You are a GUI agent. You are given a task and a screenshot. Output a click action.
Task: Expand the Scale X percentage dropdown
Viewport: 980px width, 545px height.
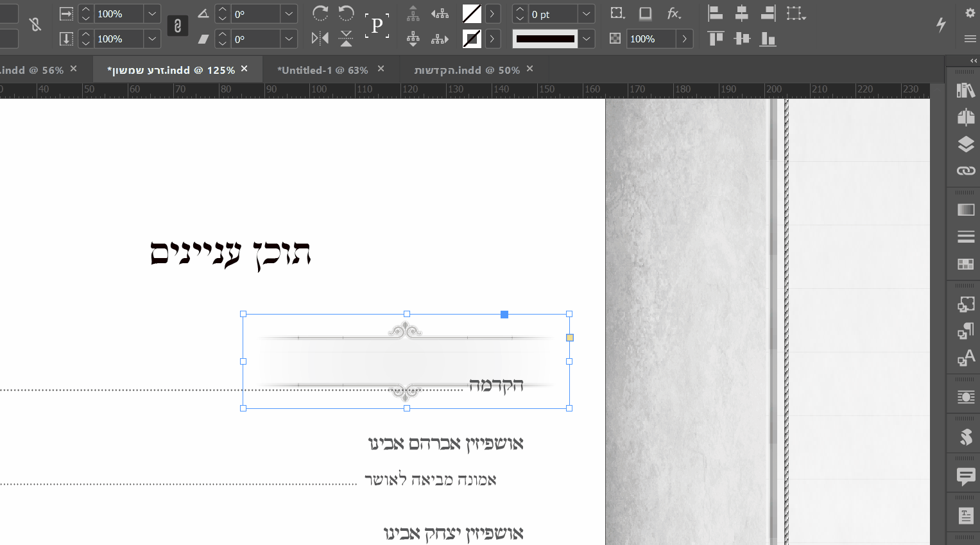click(152, 13)
